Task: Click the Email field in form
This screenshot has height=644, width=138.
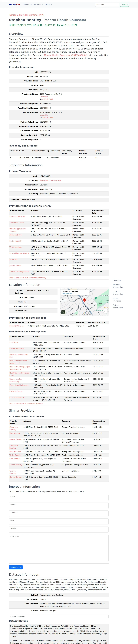Action: pos(59,522)
